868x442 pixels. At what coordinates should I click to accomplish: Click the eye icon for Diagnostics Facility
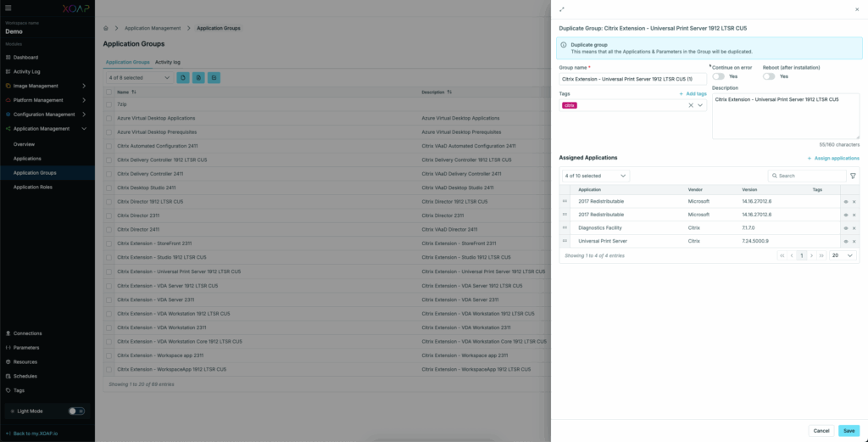[845, 228]
